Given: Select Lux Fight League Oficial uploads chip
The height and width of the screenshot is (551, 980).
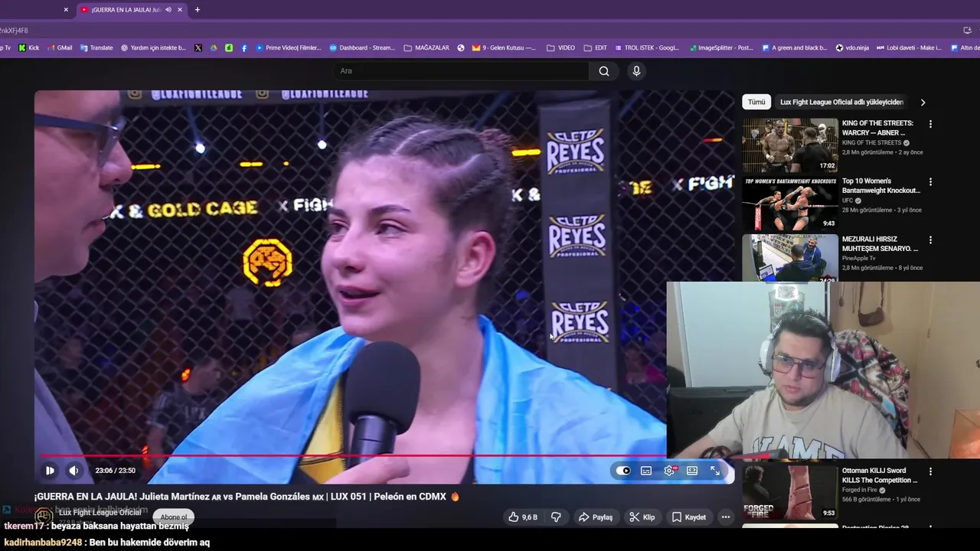Looking at the screenshot, I should coord(841,102).
